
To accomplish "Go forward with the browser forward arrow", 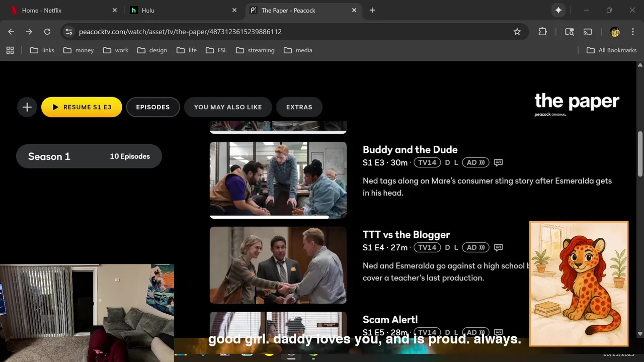I will tap(29, 32).
